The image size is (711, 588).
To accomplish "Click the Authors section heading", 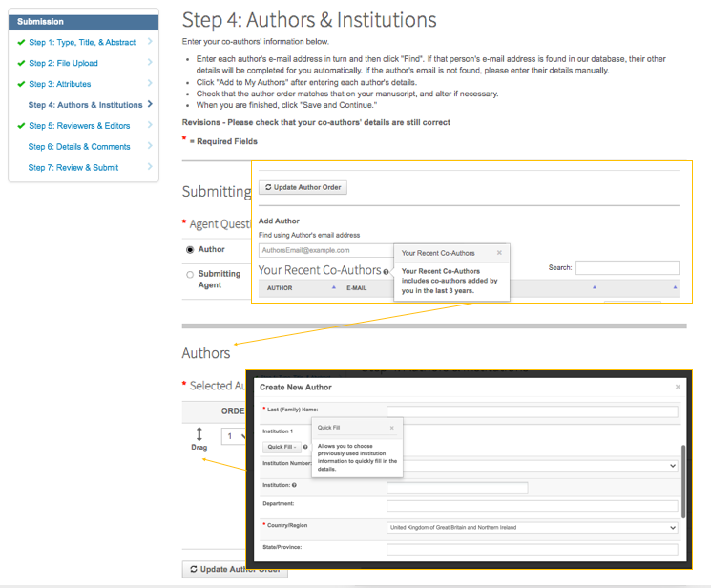I will [206, 353].
